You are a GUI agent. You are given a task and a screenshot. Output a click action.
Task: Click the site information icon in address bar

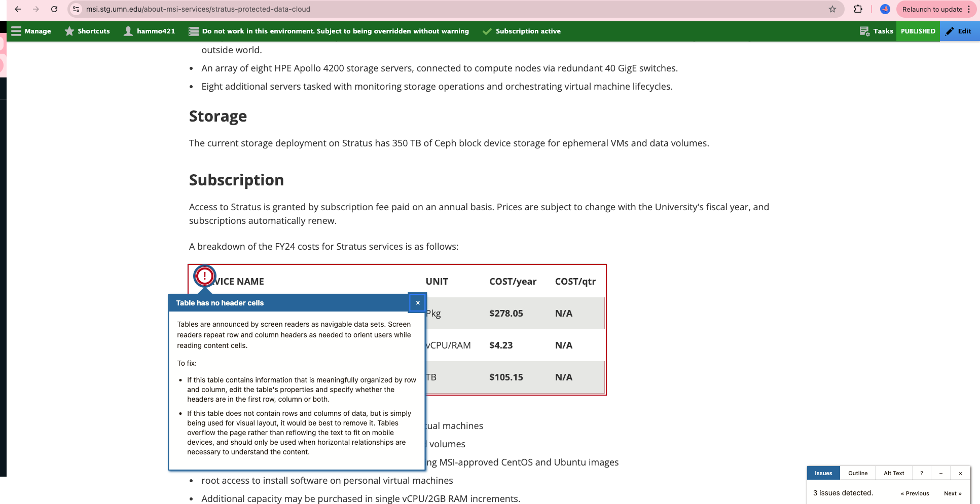76,9
